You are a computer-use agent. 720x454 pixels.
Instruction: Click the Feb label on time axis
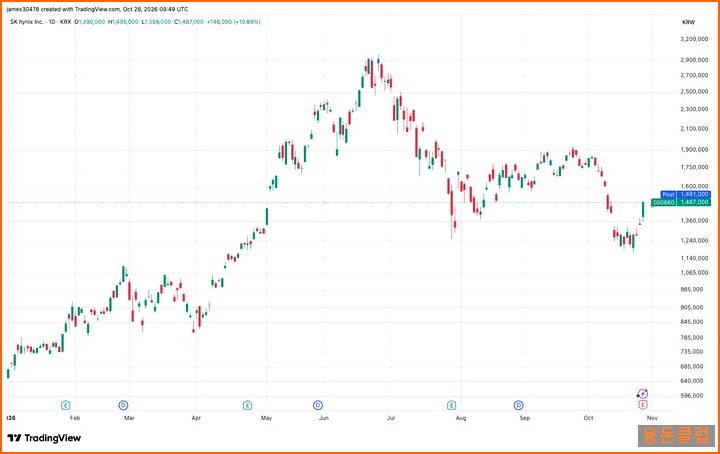click(75, 418)
